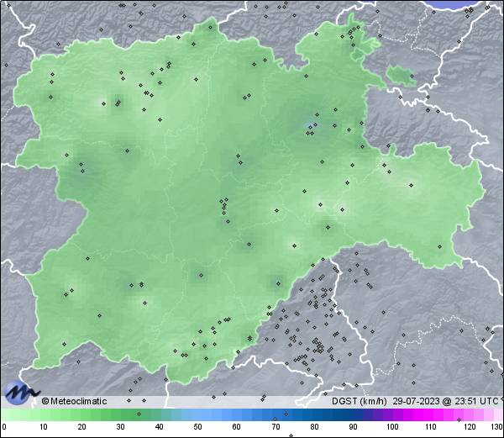This screenshot has height=438, width=504.
Task: Click the 20 scale label
Action: click(82, 427)
